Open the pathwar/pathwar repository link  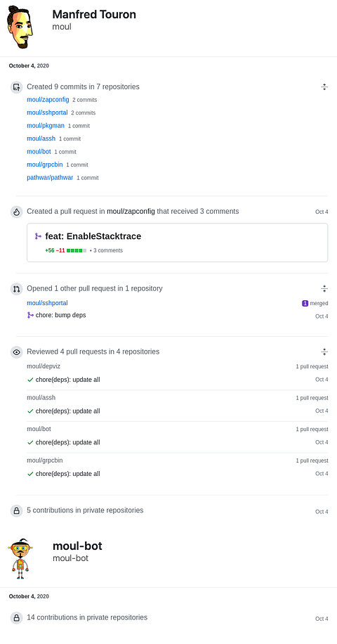click(x=50, y=177)
